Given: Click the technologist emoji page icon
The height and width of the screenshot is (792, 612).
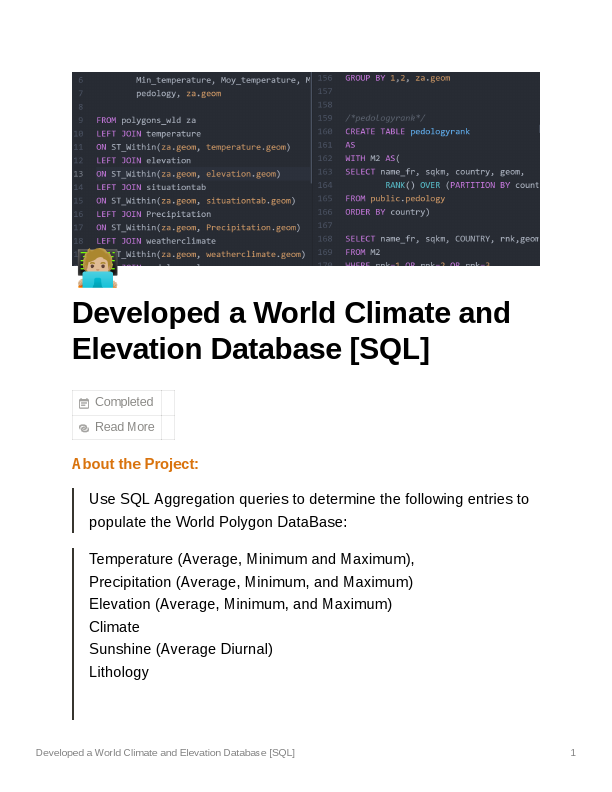Looking at the screenshot, I should point(97,268).
